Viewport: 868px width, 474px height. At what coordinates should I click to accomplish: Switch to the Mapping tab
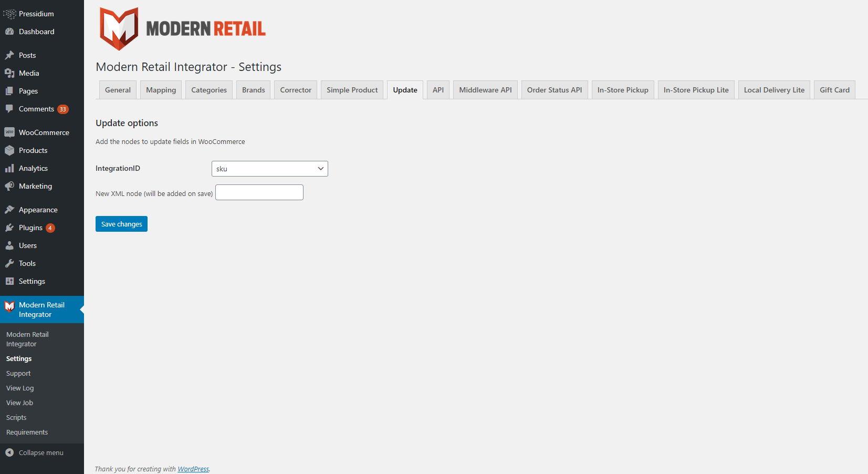[161, 90]
